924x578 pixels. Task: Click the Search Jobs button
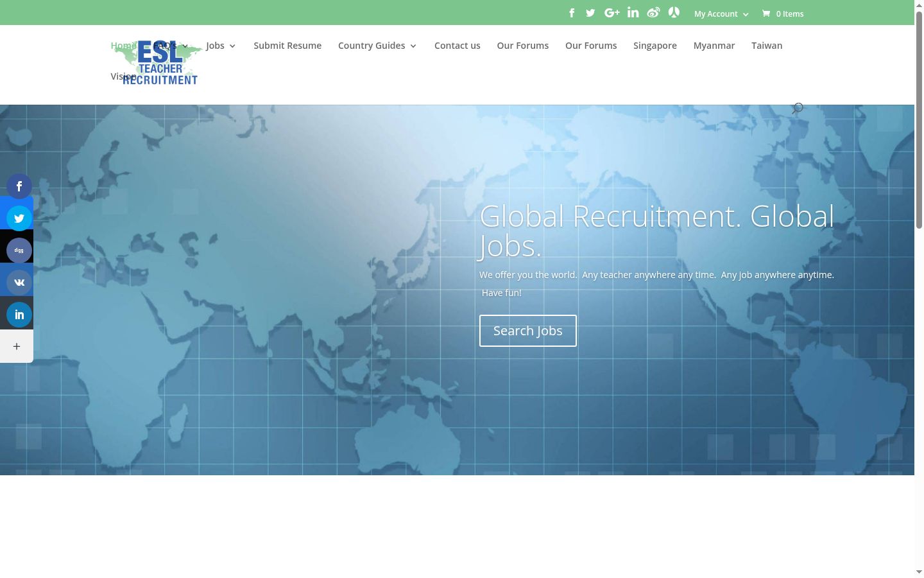pos(528,331)
